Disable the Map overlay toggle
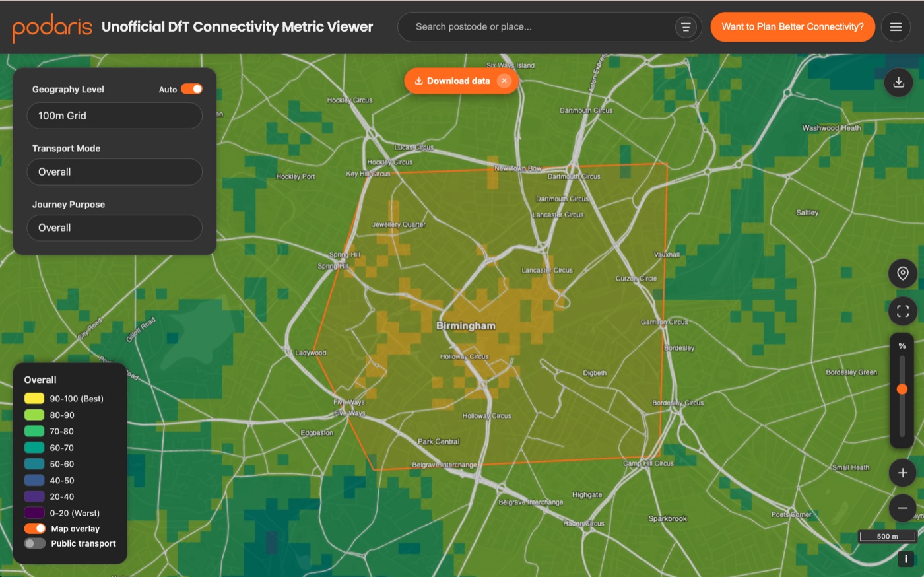924x577 pixels. [x=35, y=529]
